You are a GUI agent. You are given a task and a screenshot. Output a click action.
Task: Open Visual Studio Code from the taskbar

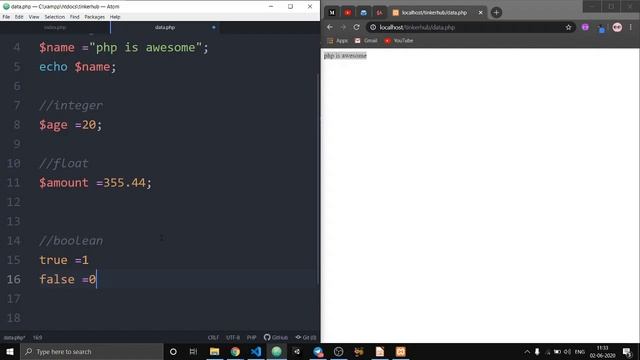pyautogui.click(x=256, y=351)
